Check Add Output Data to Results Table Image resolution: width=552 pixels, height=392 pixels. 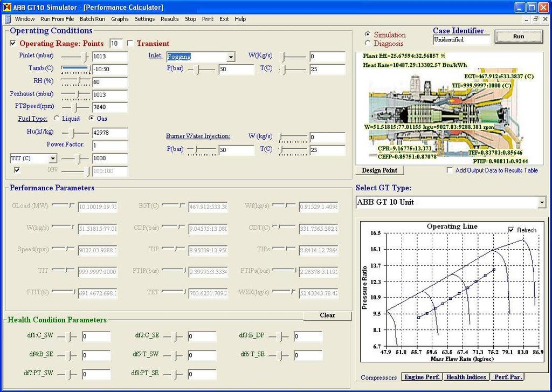(450, 170)
